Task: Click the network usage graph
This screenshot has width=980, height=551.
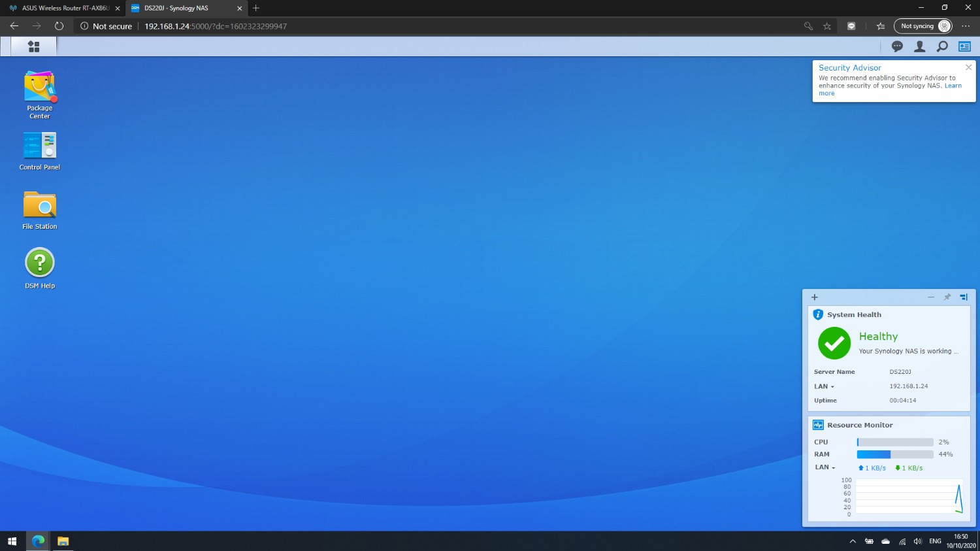Action: point(909,497)
